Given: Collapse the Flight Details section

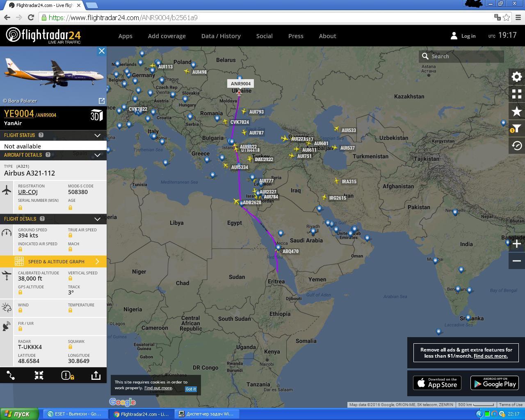Looking at the screenshot, I should [97, 219].
